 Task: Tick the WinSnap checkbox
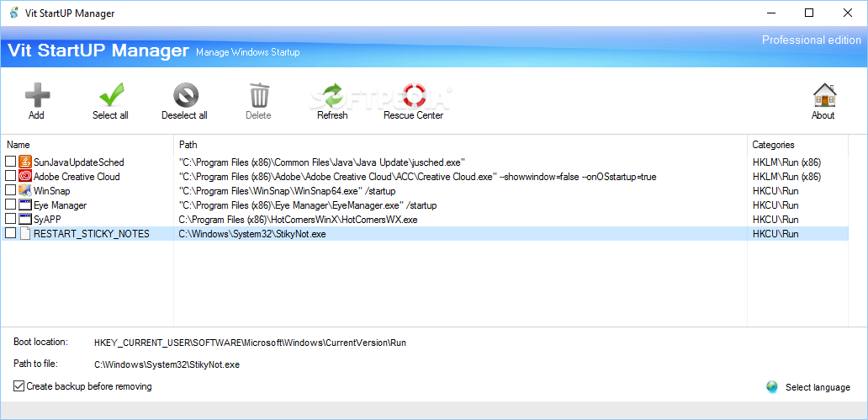[x=10, y=190]
